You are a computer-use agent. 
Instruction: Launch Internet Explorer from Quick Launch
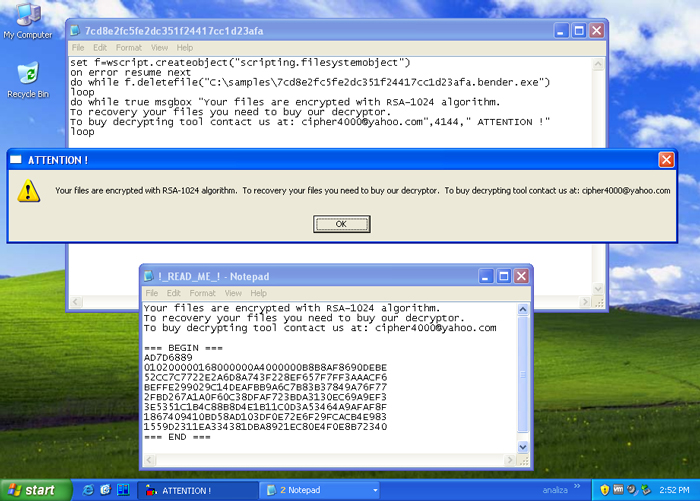pyautogui.click(x=88, y=490)
